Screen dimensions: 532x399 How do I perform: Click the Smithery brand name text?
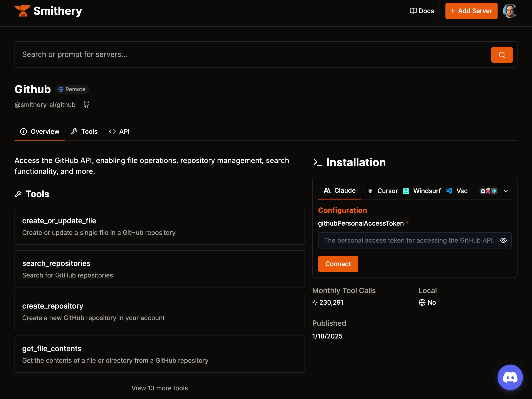click(x=58, y=11)
